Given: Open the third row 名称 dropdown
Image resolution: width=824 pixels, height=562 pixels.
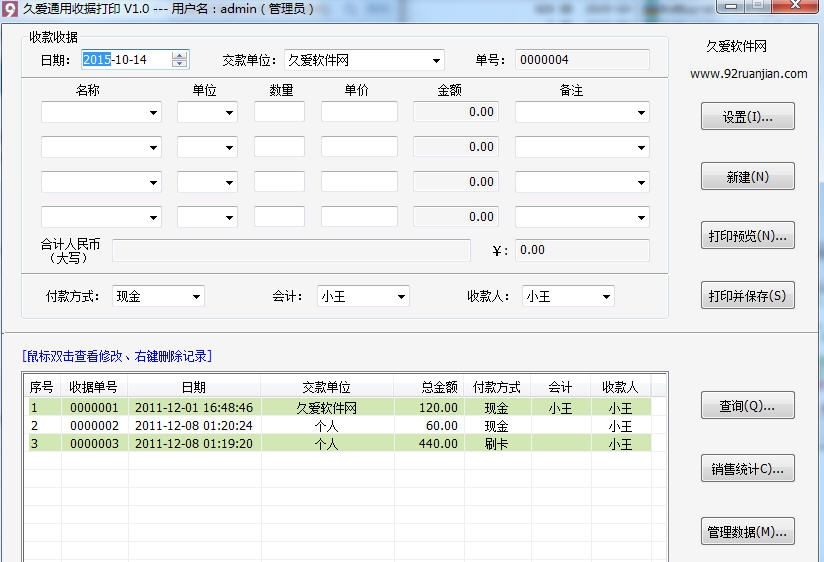Looking at the screenshot, I should point(153,182).
